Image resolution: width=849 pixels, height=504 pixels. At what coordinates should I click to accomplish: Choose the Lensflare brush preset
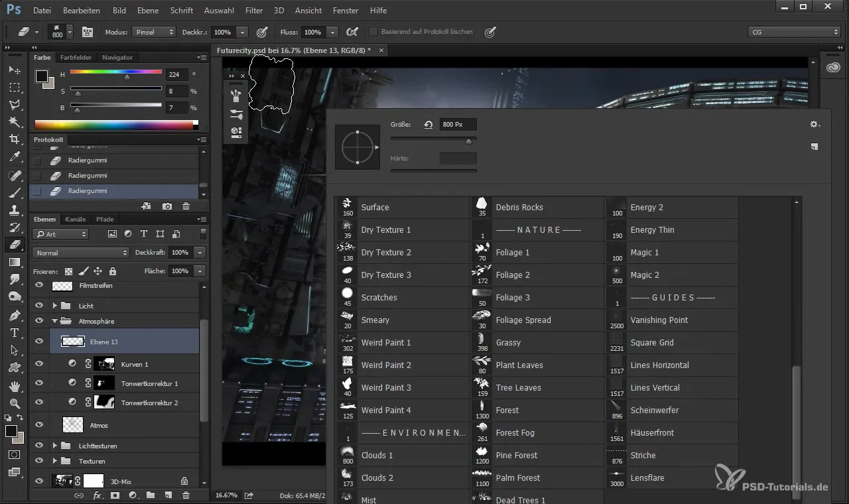pos(671,477)
